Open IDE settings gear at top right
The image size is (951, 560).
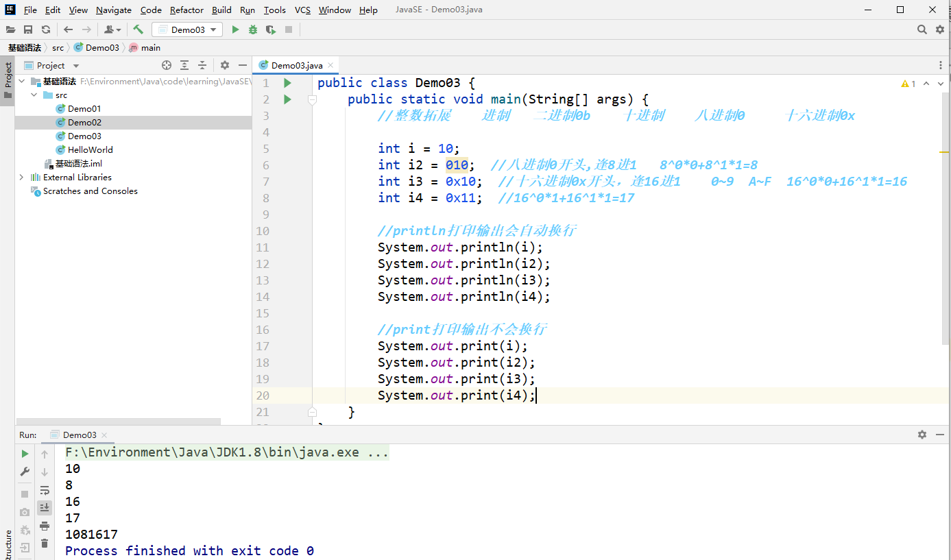pos(940,29)
